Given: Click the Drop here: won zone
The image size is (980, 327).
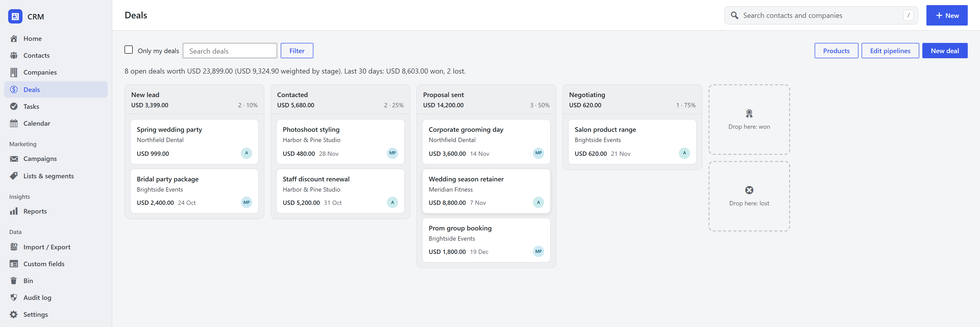Looking at the screenshot, I should (749, 120).
